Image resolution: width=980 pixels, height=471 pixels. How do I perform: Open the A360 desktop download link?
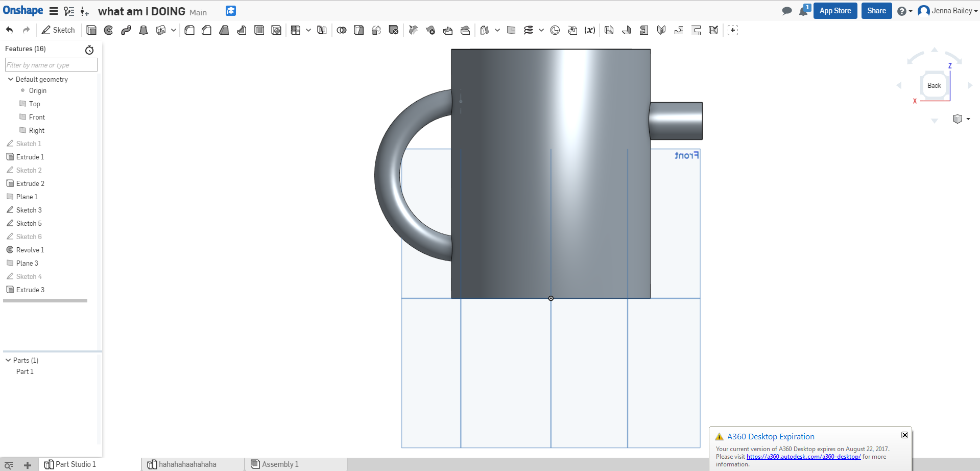pos(803,457)
